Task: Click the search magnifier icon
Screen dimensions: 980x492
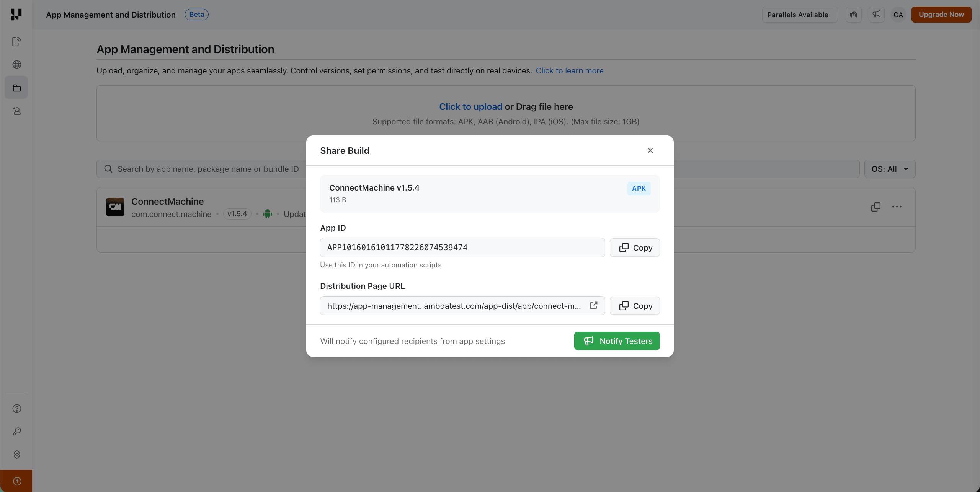Action: tap(108, 169)
